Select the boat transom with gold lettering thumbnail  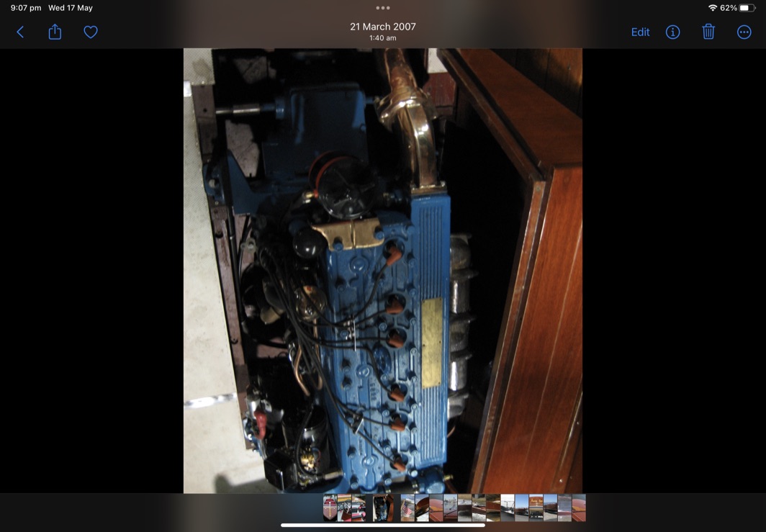pos(536,508)
